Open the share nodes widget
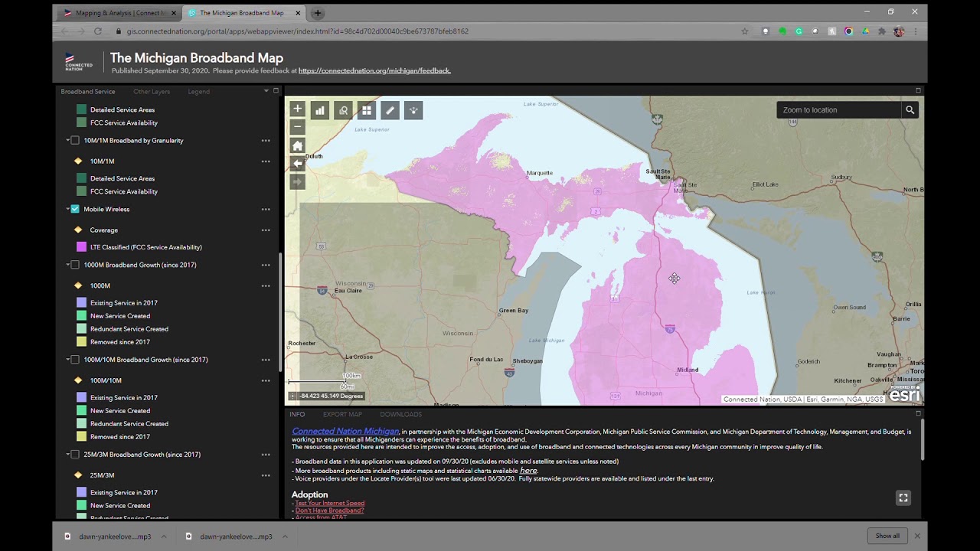 pos(413,110)
